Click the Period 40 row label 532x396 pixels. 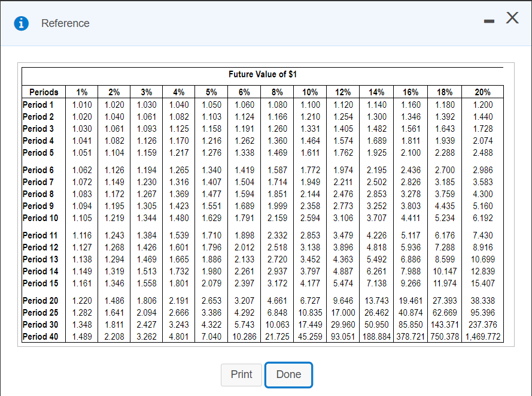[x=39, y=336]
